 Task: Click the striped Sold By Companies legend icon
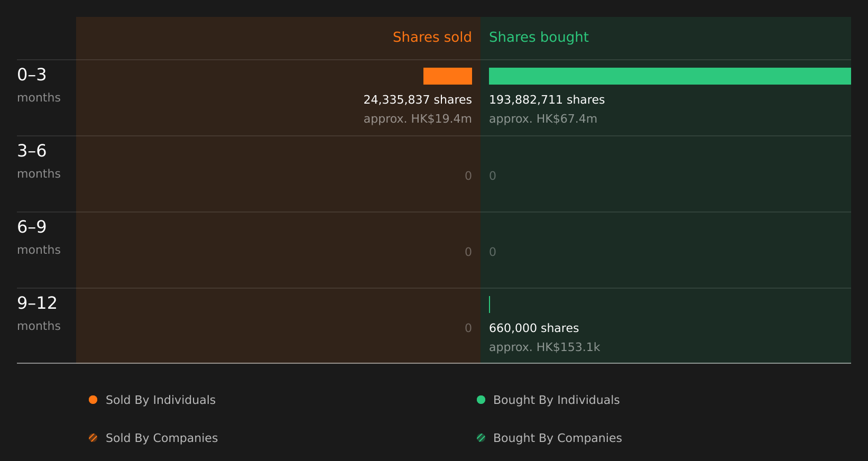click(93, 438)
